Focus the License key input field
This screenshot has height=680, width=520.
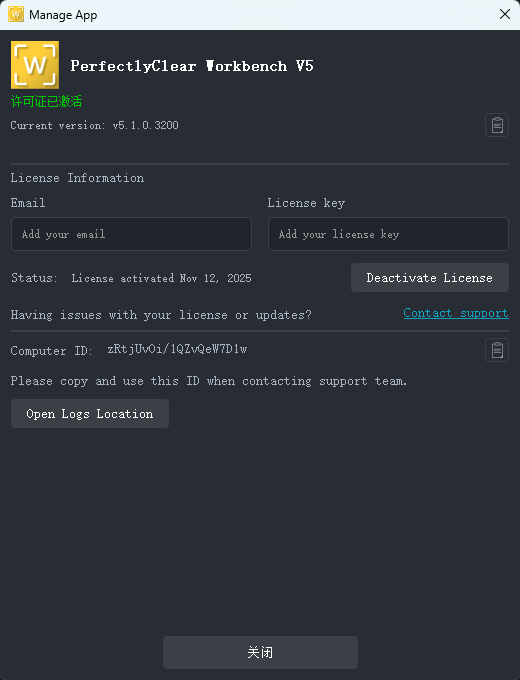pos(388,234)
